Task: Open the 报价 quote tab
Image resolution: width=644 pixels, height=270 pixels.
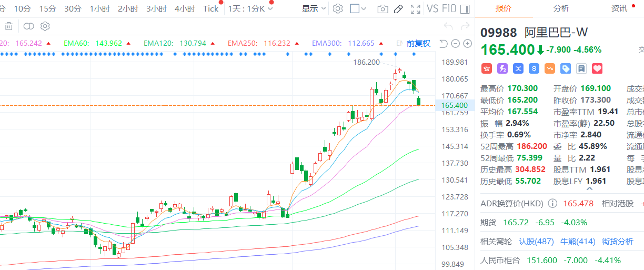Action: 504,8
